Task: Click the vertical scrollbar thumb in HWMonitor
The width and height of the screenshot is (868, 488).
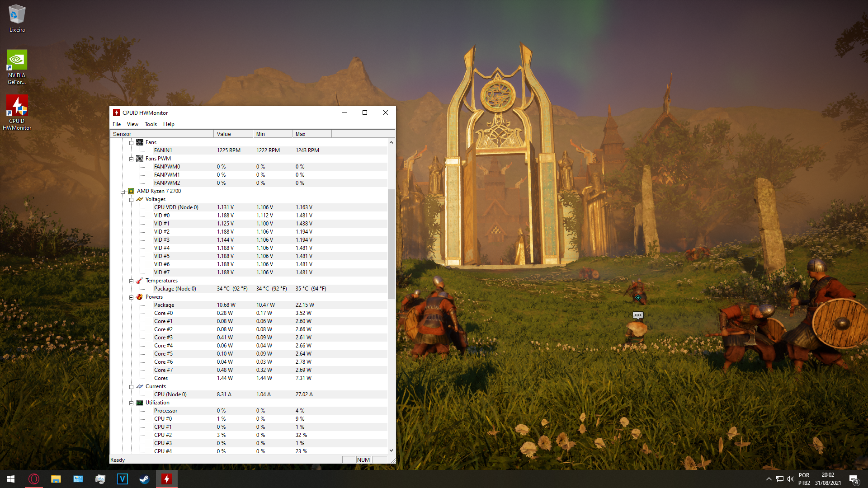Action: [x=391, y=244]
